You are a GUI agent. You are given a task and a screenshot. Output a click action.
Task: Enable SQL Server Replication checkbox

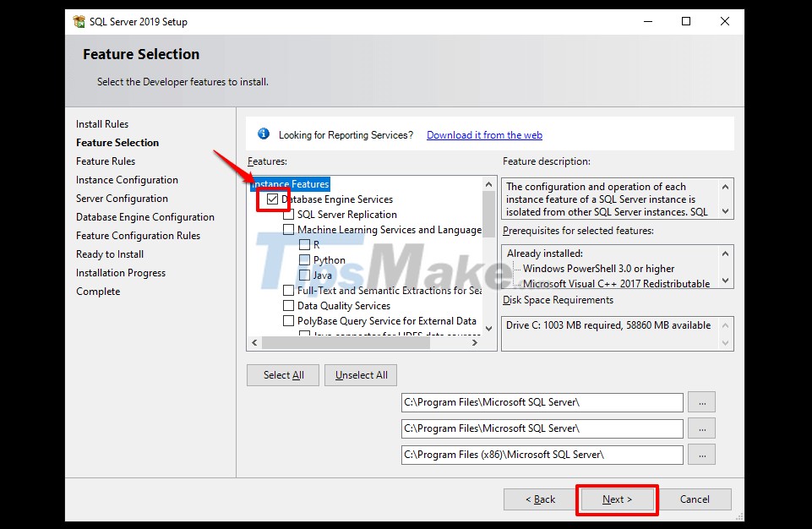click(x=288, y=215)
